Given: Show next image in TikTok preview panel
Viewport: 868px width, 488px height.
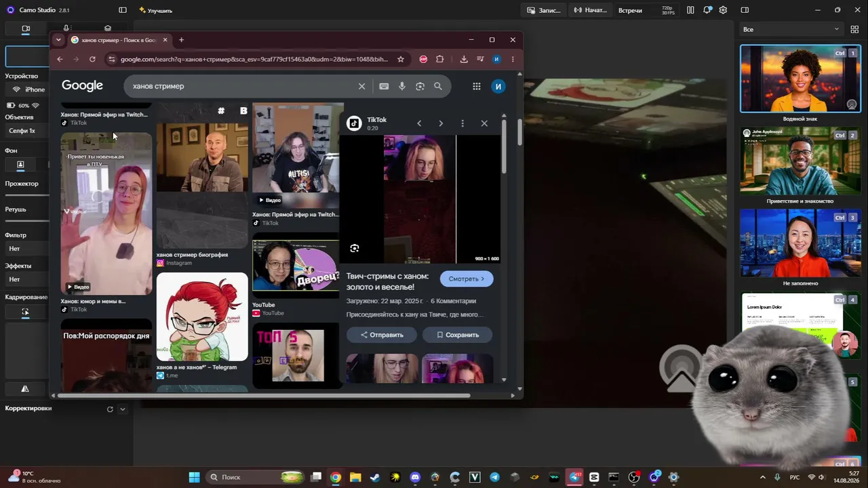Looking at the screenshot, I should coord(441,123).
